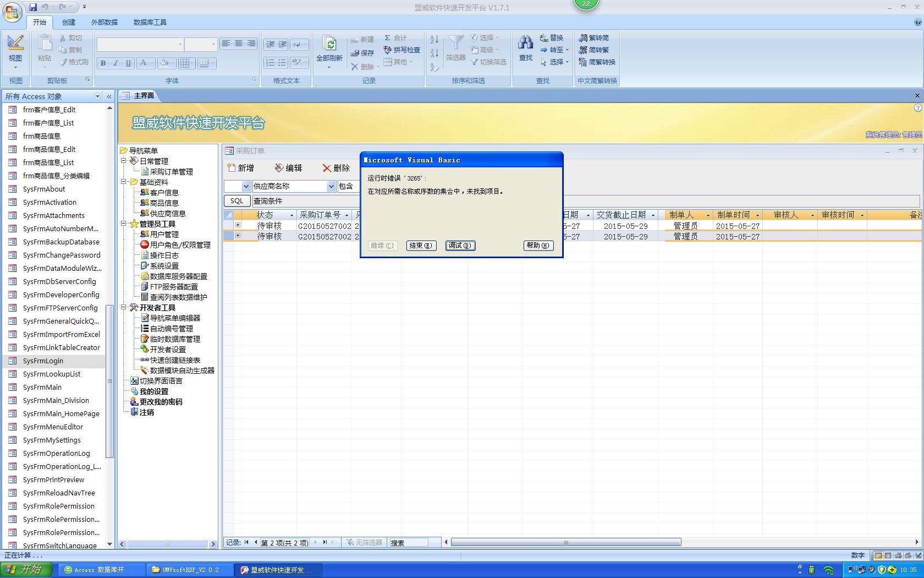This screenshot has width=924, height=578.
Task: Click 结束 (End) button in error dialog
Action: pos(421,246)
